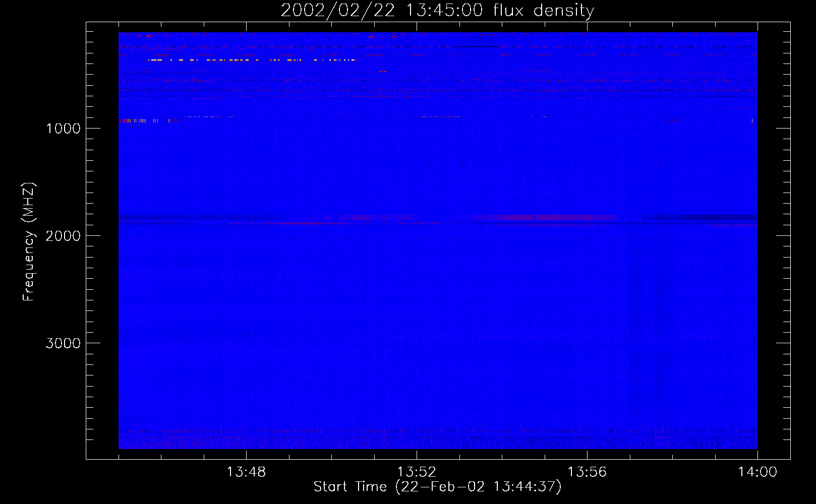Screen dimensions: 816x504
Task: Click the orange burst marks near 950 MHz
Action: click(x=148, y=121)
